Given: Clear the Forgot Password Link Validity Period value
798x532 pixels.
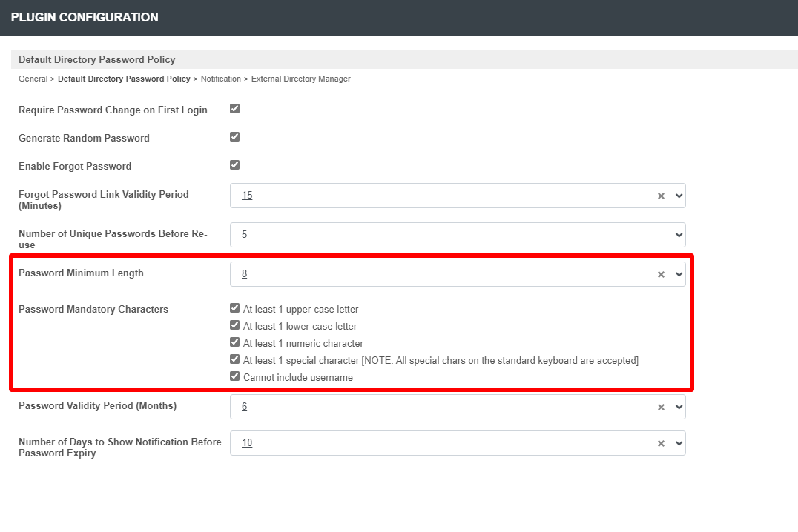Looking at the screenshot, I should click(x=660, y=196).
